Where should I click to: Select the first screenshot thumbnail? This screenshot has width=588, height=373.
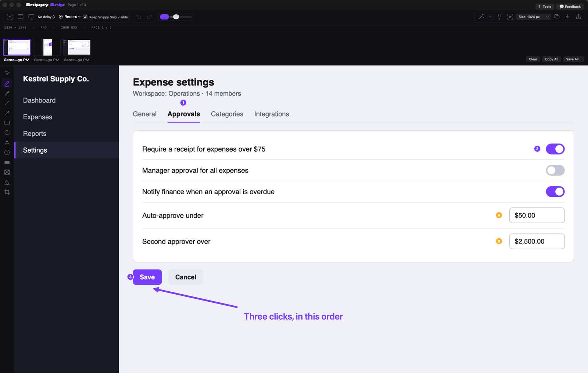(x=17, y=47)
